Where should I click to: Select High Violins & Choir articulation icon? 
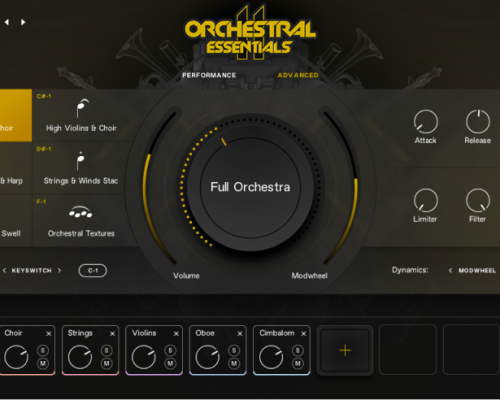(82, 108)
